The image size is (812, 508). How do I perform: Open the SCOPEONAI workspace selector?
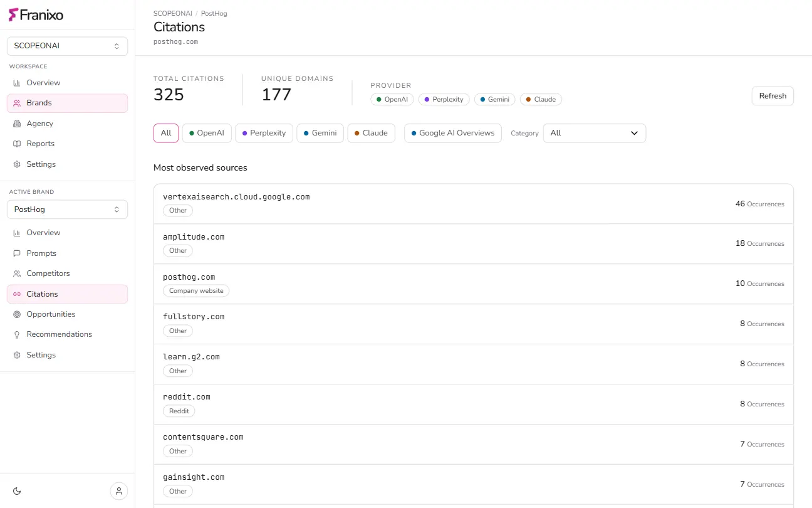(x=67, y=46)
